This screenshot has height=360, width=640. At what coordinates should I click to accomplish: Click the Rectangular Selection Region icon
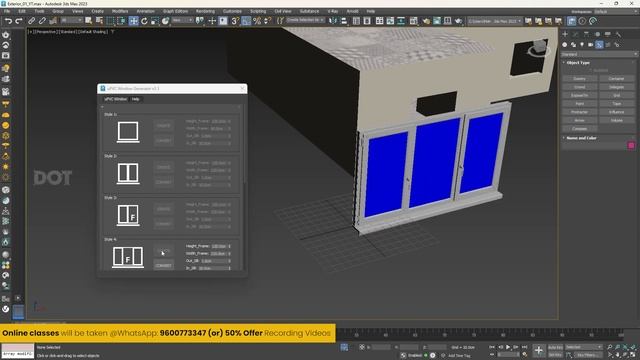tap(110, 21)
